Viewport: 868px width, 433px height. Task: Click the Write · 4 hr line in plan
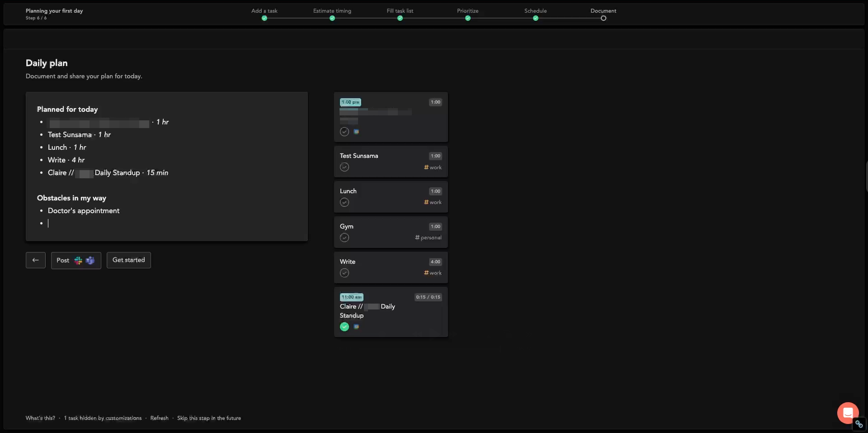(66, 160)
